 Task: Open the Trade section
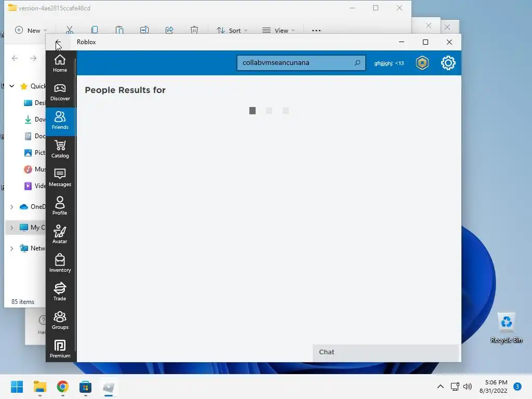tap(60, 292)
